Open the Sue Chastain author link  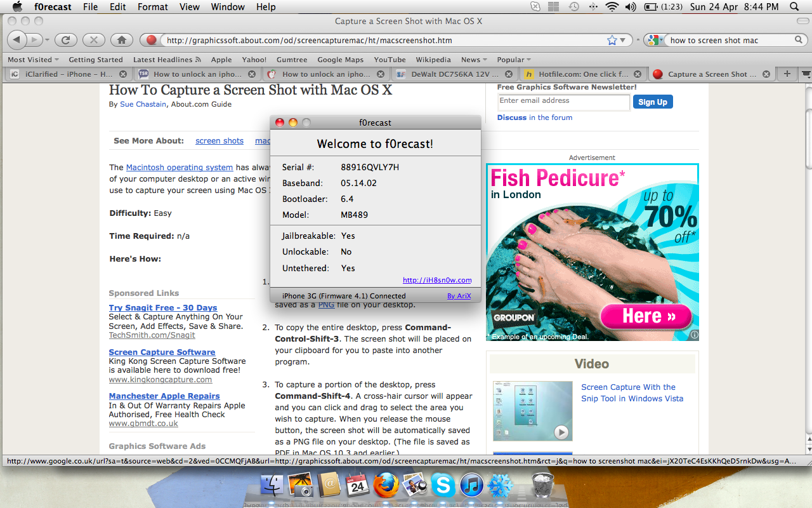pos(143,104)
